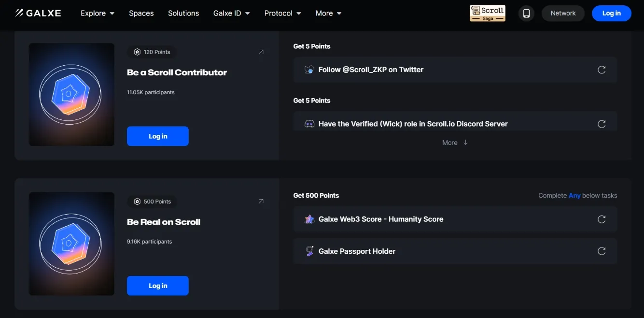This screenshot has height=318, width=644.
Task: Log in under Be a Scroll Contributor
Action: 157,136
